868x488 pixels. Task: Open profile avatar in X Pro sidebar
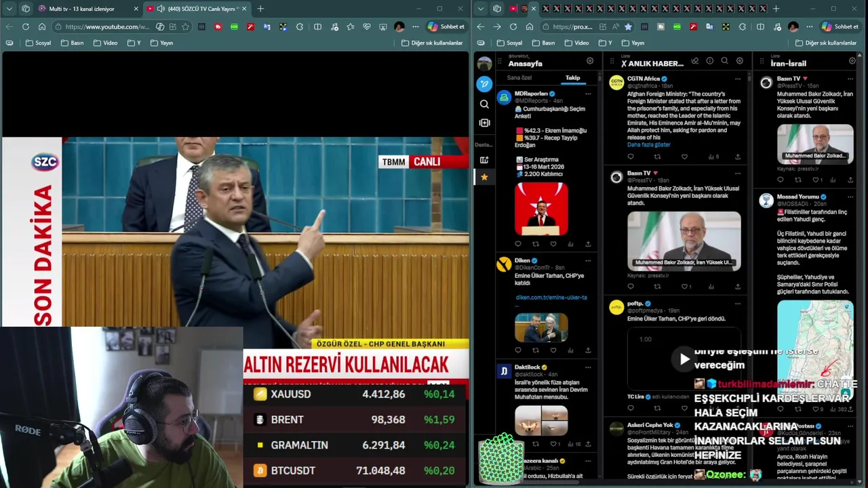tap(484, 64)
